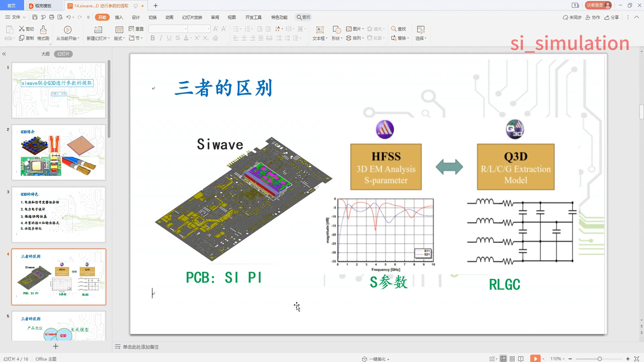Click the One-click Beautify (一键美化) button
644x362 pixels.
pyautogui.click(x=376, y=359)
